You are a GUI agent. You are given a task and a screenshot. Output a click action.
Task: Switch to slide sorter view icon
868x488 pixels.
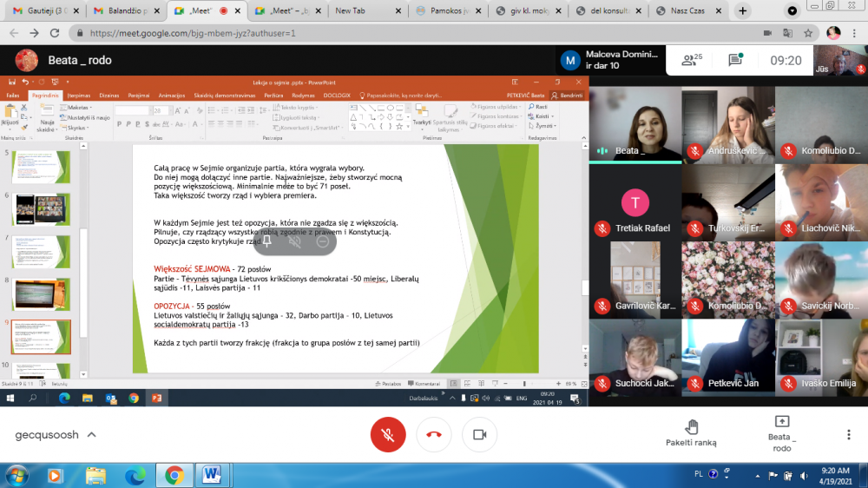coord(467,383)
